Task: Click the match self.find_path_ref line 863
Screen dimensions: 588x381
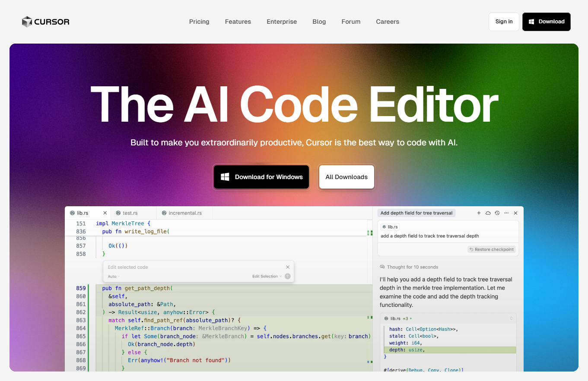Action: [x=174, y=320]
